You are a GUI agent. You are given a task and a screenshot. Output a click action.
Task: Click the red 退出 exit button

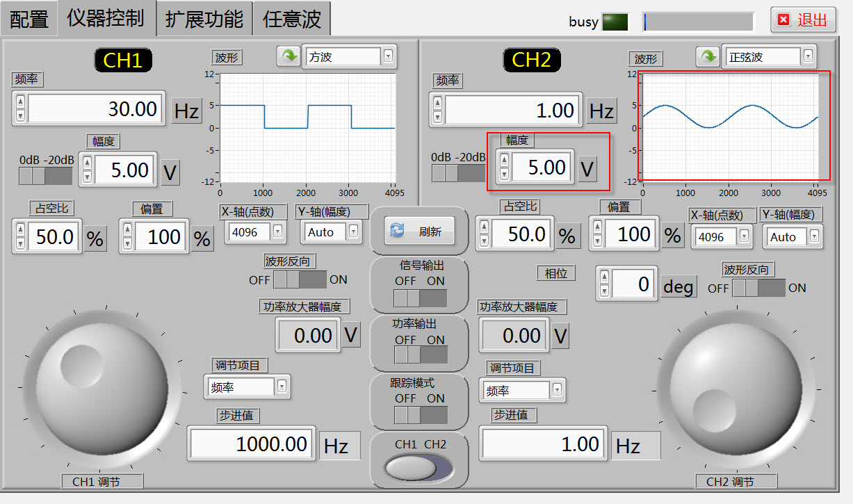pyautogui.click(x=803, y=19)
